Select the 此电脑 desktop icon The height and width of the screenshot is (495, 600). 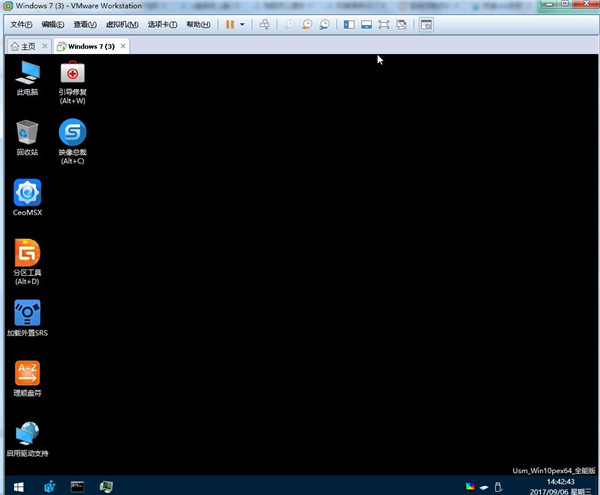click(27, 78)
